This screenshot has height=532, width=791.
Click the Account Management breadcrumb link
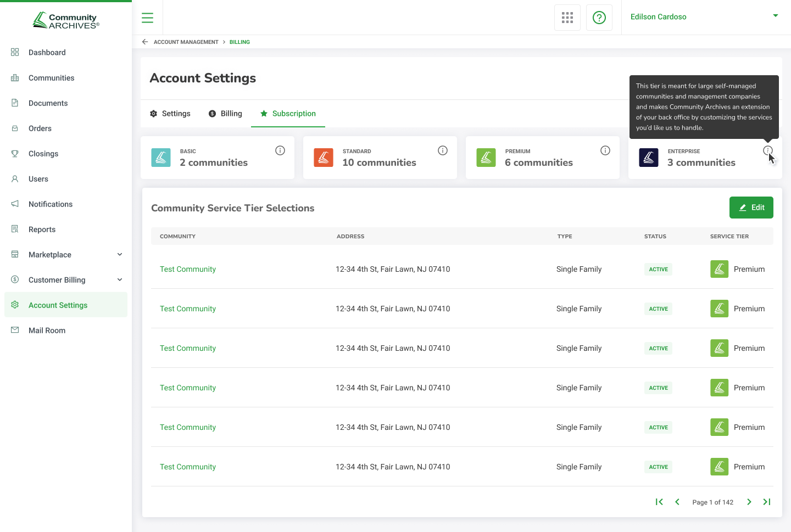pyautogui.click(x=186, y=42)
